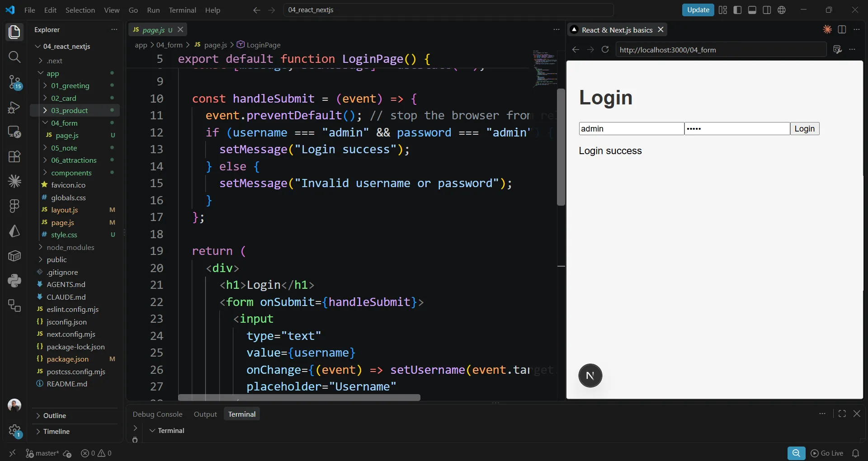Click the errors and warnings counter
Screen dimensions: 868x461
96,453
